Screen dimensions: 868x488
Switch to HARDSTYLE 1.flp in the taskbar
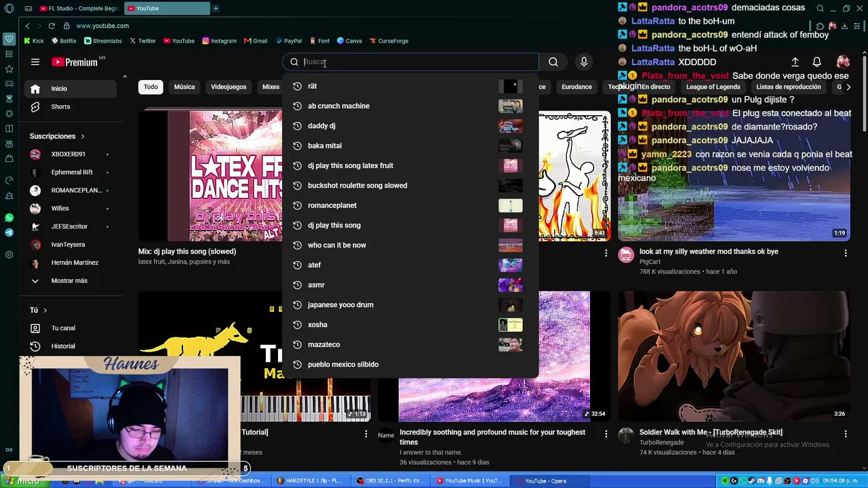[x=312, y=481]
